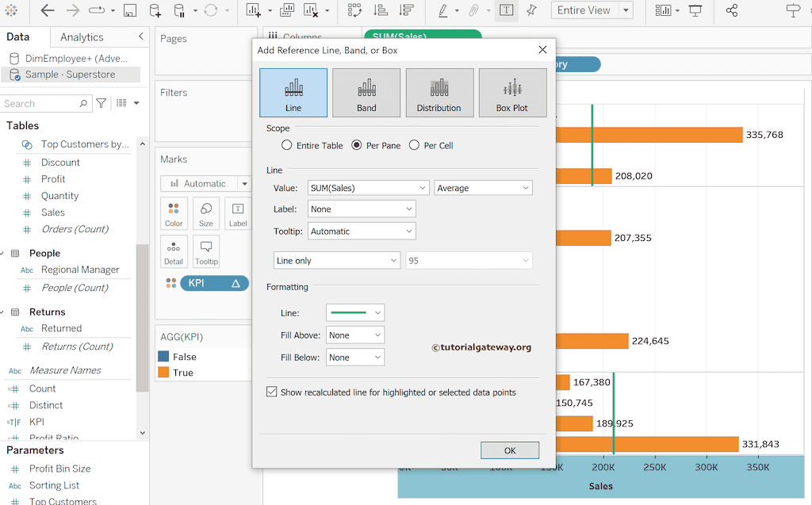Click the Search fields input box
The height and width of the screenshot is (505, 812).
pos(44,103)
